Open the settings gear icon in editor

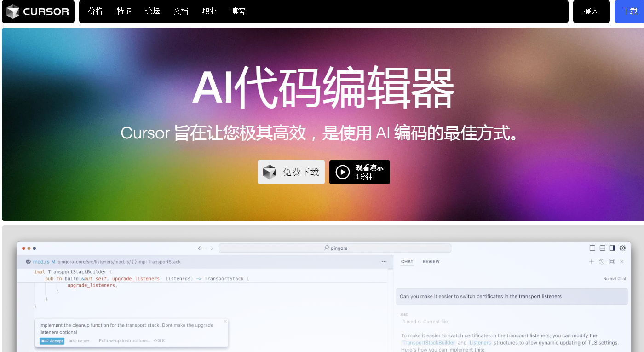click(x=622, y=248)
